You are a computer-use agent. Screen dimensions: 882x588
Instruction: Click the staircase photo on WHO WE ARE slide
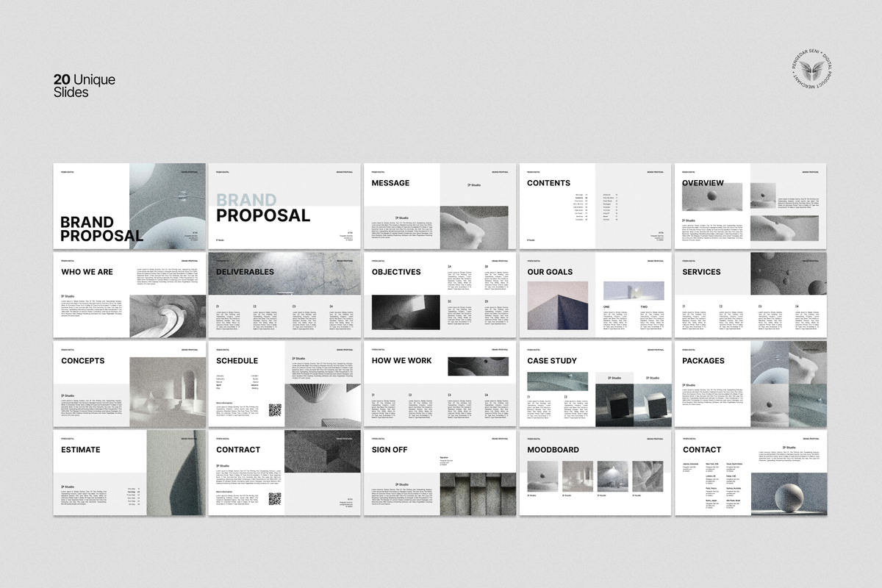click(168, 317)
